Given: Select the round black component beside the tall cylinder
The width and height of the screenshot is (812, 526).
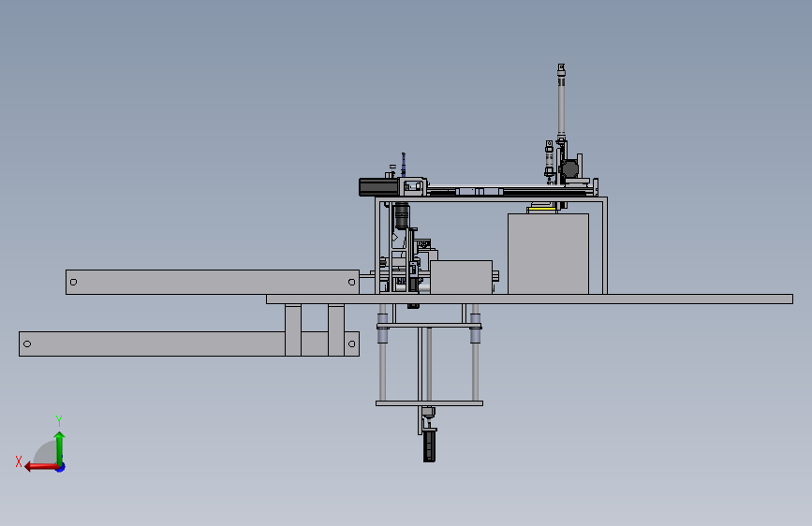Looking at the screenshot, I should (x=569, y=168).
